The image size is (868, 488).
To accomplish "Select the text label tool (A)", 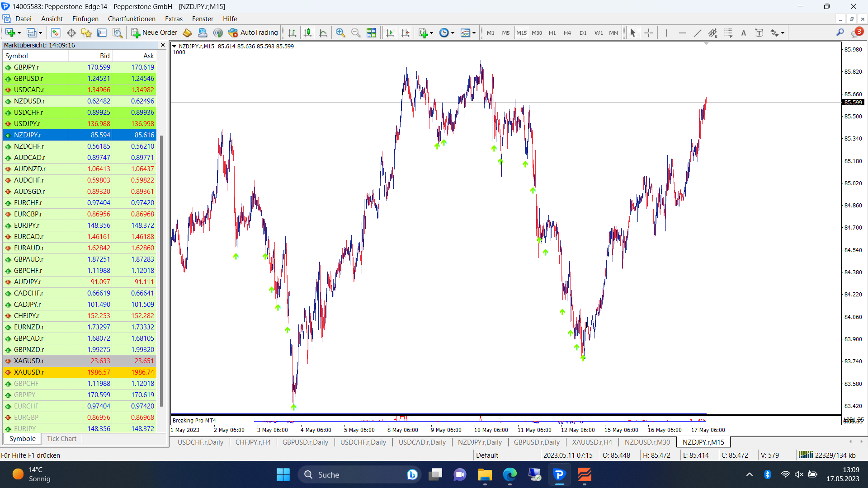I will click(x=743, y=33).
